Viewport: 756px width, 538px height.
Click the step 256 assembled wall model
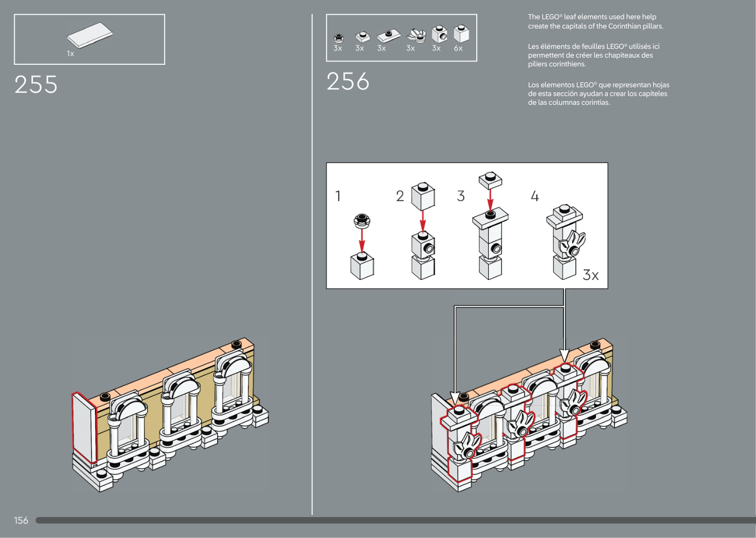pyautogui.click(x=529, y=416)
